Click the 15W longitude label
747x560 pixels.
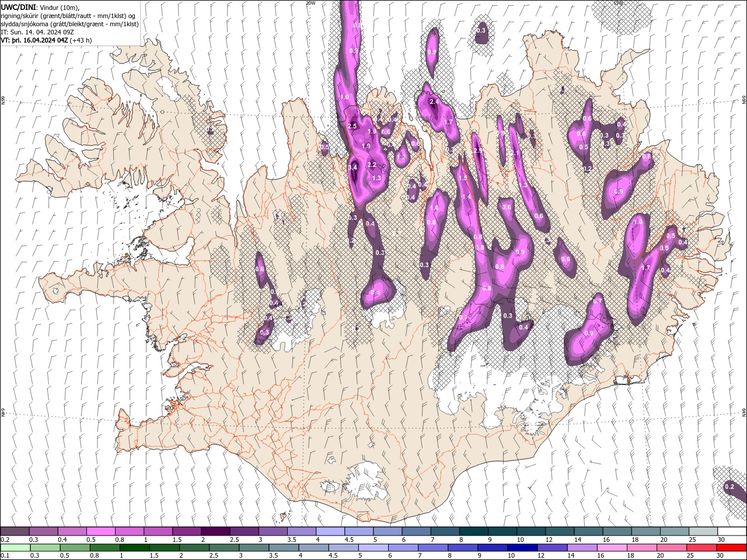point(619,3)
